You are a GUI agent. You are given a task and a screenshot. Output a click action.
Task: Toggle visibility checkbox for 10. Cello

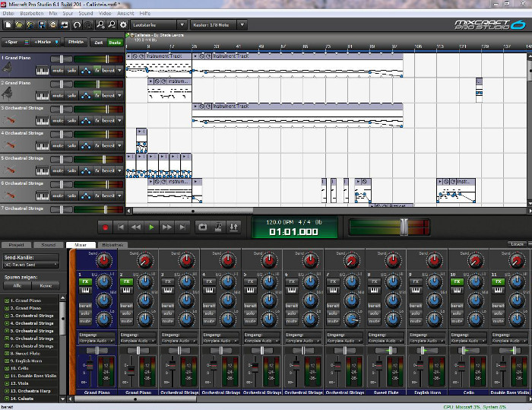[6, 369]
